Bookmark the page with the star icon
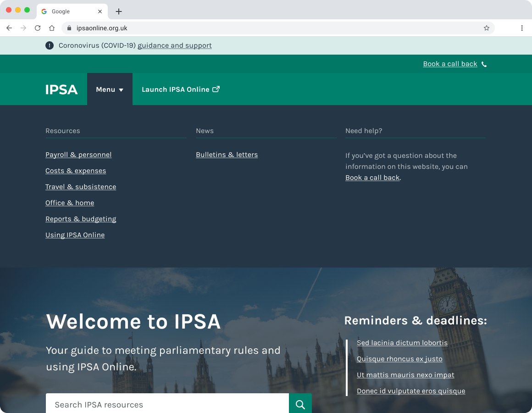The width and height of the screenshot is (532, 413). click(487, 28)
